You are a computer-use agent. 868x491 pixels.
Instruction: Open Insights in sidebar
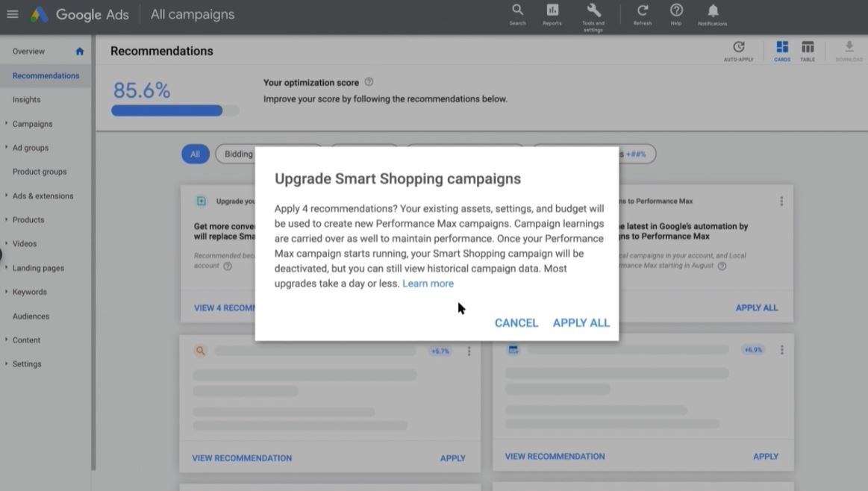point(27,100)
